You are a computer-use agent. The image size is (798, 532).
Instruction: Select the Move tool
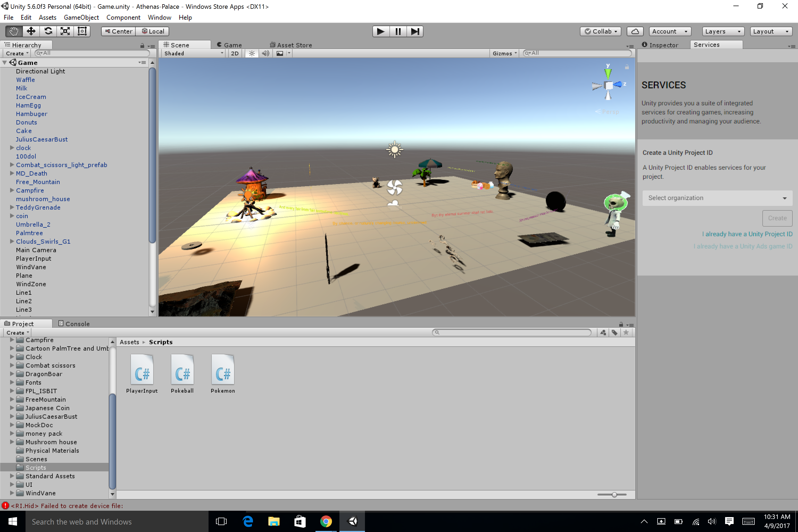(31, 31)
